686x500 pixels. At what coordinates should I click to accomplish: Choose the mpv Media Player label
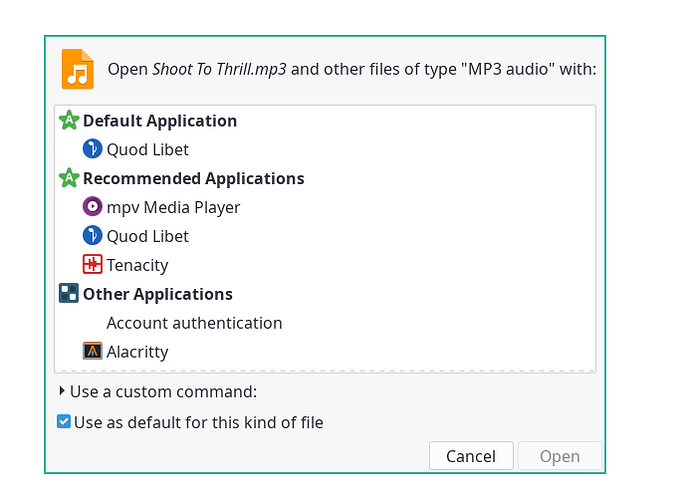[x=173, y=208]
